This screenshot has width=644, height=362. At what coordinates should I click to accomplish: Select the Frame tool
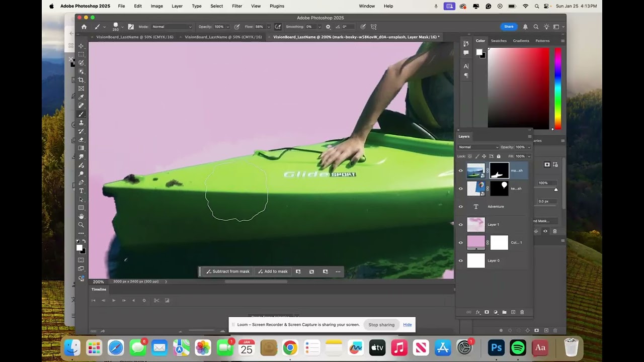pos(81,88)
